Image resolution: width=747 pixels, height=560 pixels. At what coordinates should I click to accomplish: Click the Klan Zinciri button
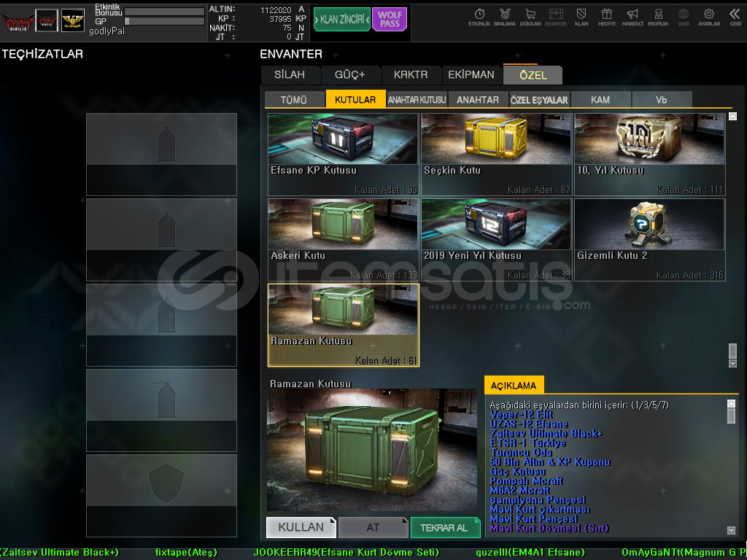click(341, 19)
